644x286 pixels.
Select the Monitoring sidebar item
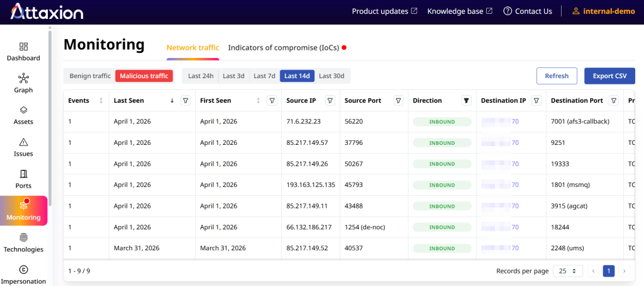23,210
